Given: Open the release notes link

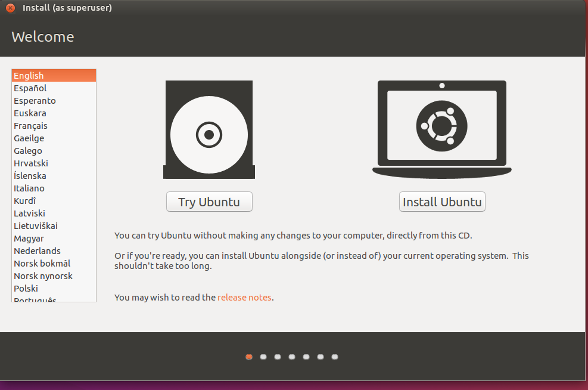Looking at the screenshot, I should (244, 298).
